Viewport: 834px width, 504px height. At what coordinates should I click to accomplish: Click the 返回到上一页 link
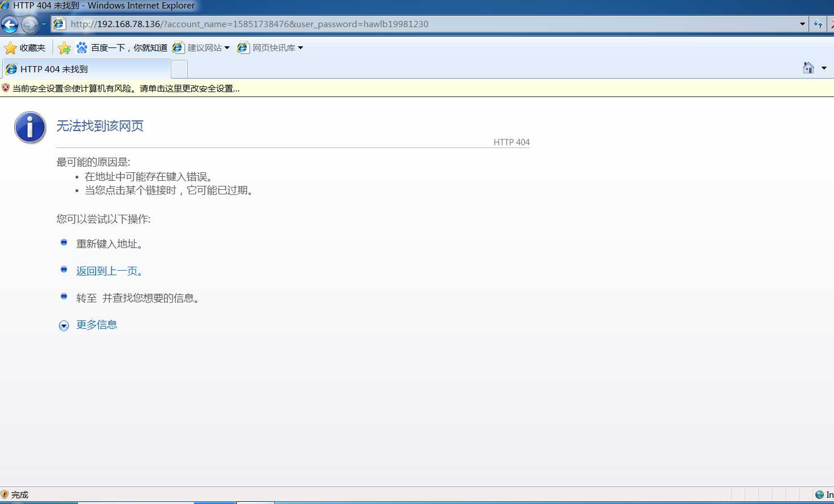(x=110, y=271)
